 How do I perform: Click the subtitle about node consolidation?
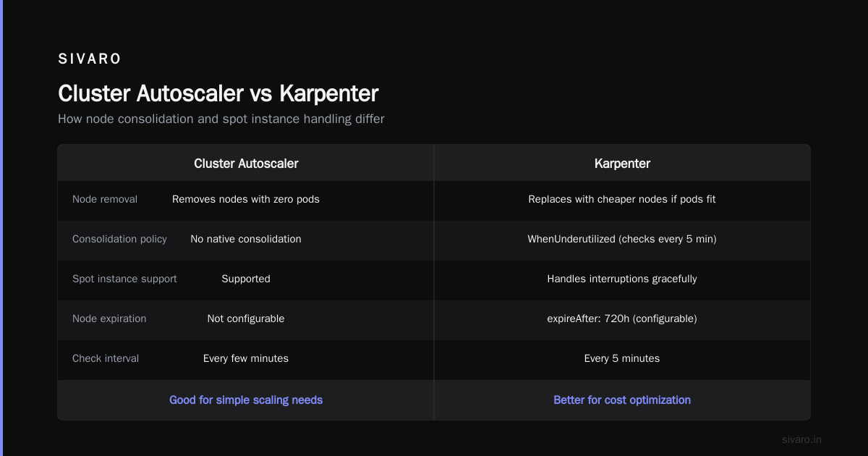[221, 119]
